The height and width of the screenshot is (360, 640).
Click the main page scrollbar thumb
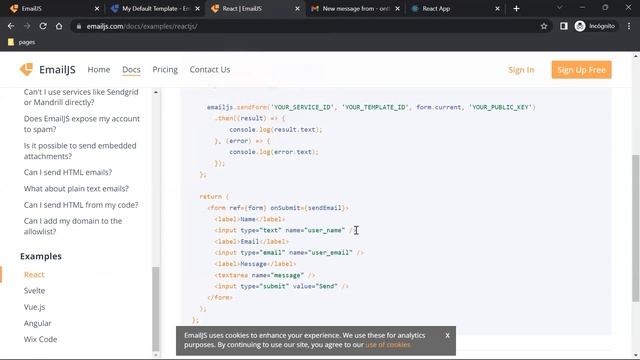[636, 229]
